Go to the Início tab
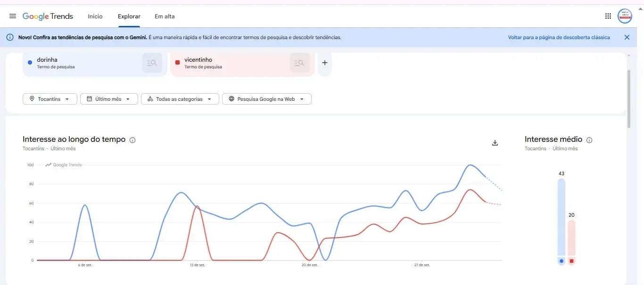This screenshot has width=644, height=285. (x=95, y=16)
